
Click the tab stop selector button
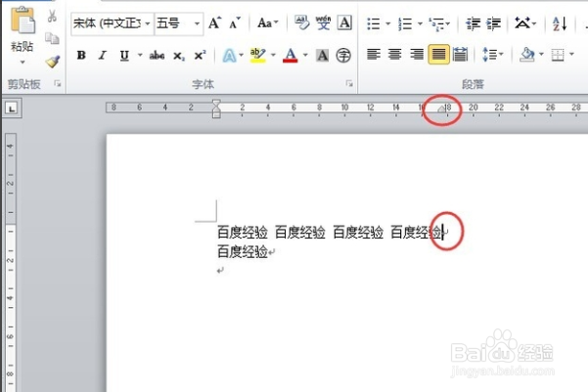pyautogui.click(x=12, y=109)
